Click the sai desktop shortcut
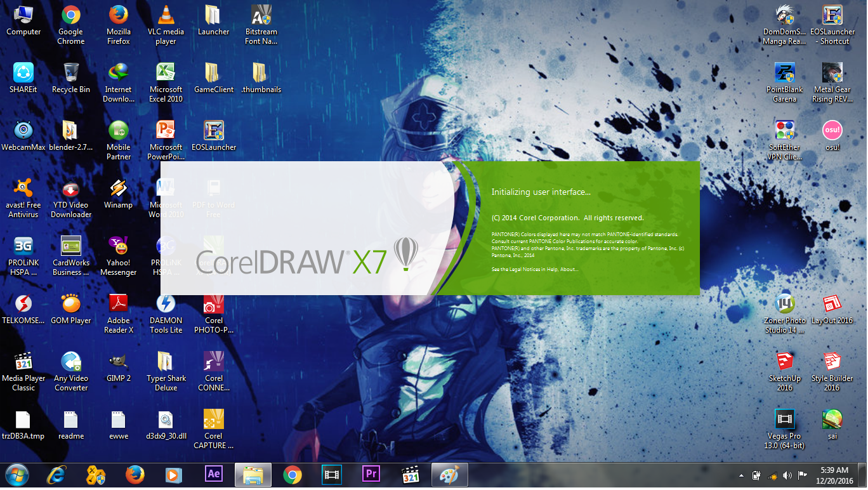The image size is (868, 490). pyautogui.click(x=832, y=425)
